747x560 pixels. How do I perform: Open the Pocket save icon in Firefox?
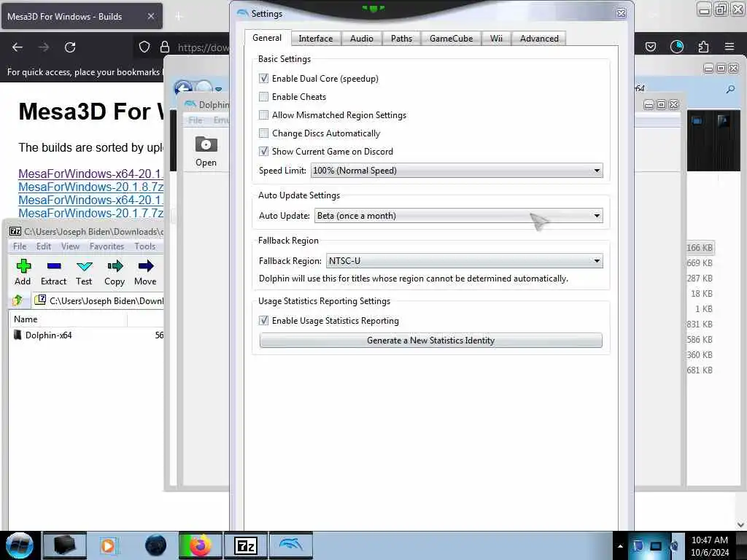[651, 47]
